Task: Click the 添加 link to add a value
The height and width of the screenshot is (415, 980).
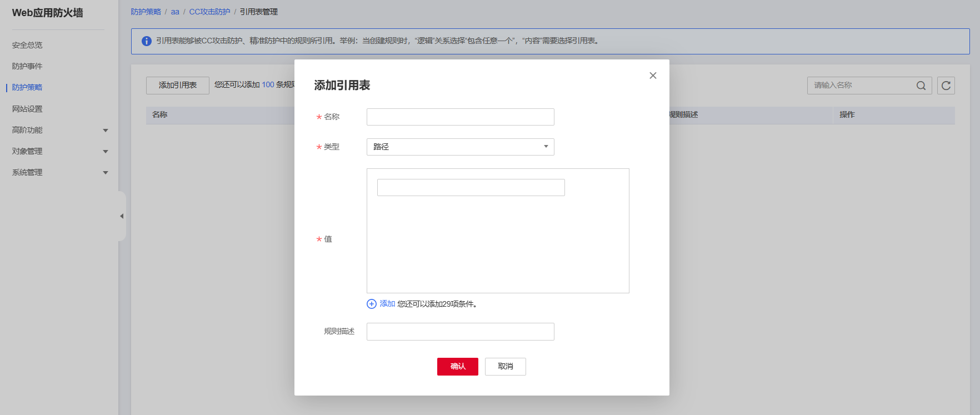Action: [387, 304]
